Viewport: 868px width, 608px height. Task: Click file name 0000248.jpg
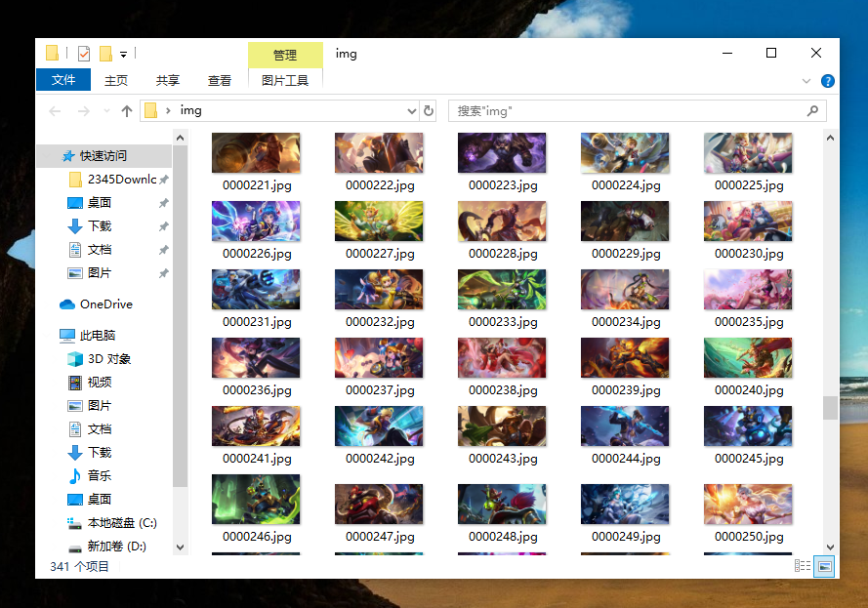(503, 537)
